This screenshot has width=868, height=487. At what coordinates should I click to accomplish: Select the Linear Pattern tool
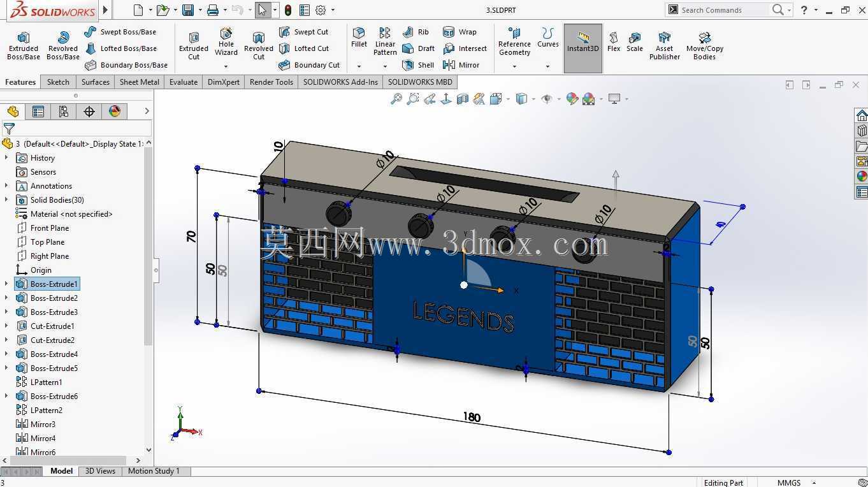coord(385,42)
